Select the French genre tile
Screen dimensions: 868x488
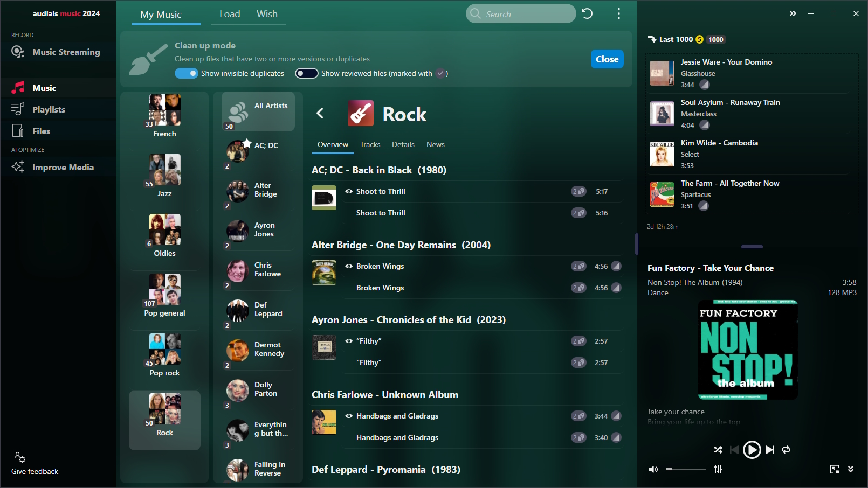pyautogui.click(x=164, y=117)
